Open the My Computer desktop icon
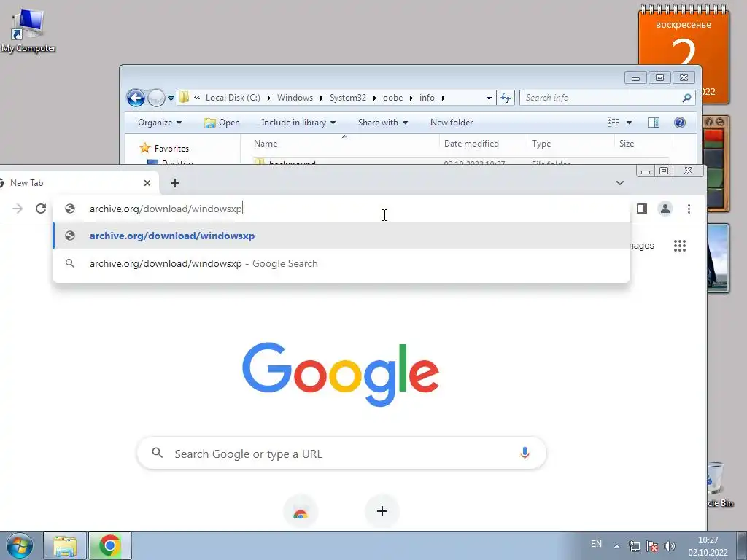The width and height of the screenshot is (747, 560). pos(28,31)
